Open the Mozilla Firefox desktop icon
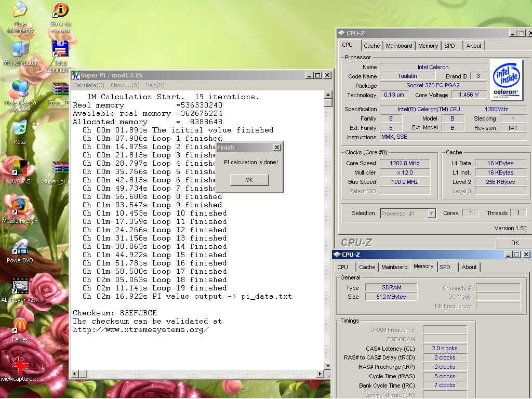532x399 pixels. 20,206
